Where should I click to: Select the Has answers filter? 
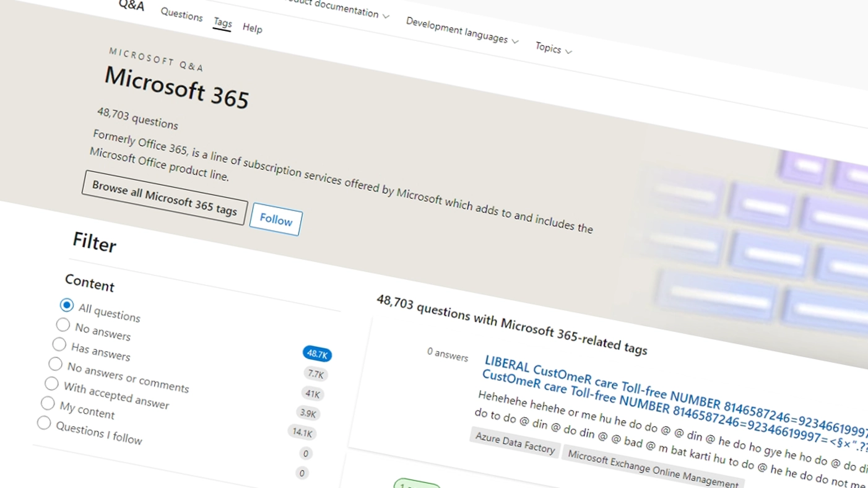pyautogui.click(x=59, y=344)
